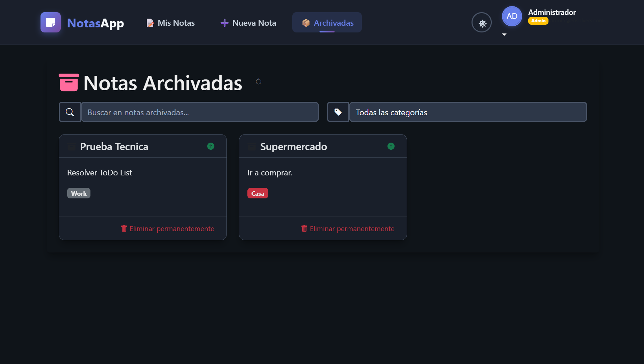This screenshot has height=364, width=644.
Task: Toggle the checkbox beside Prueba Tecnica title
Action: (x=71, y=146)
